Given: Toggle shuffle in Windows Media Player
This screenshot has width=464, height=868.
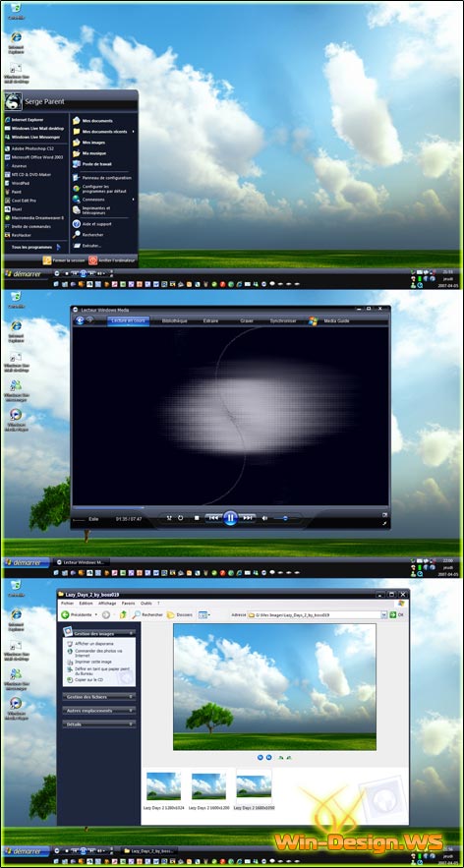Looking at the screenshot, I should click(x=169, y=518).
